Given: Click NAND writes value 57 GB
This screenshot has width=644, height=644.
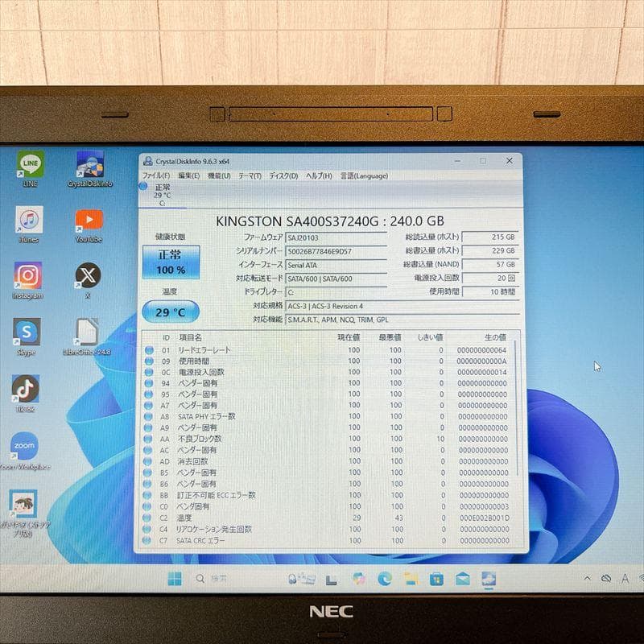Looking at the screenshot, I should coord(490,265).
